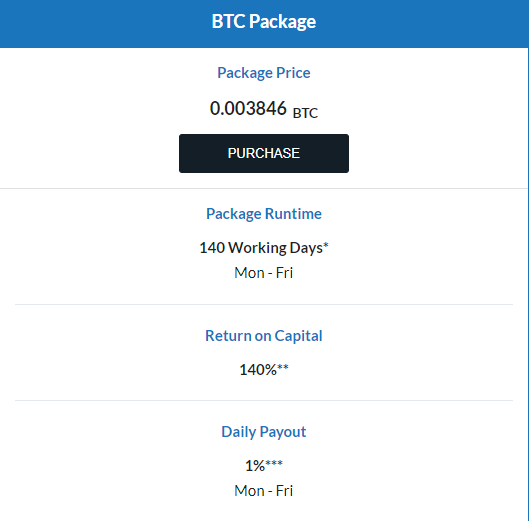Click the Package Runtime heading
Screen dimensions: 529x521
[x=264, y=214]
